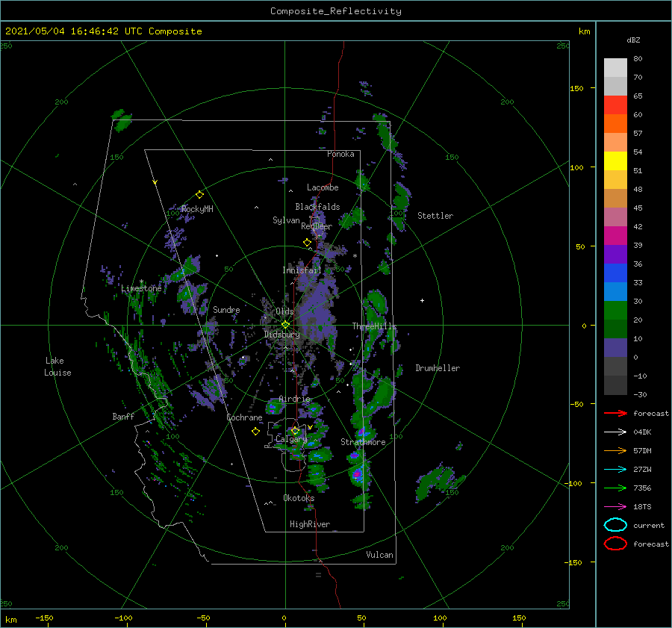This screenshot has width=672, height=628.
Task: Click the Cochrane town label
Action: pyautogui.click(x=244, y=417)
